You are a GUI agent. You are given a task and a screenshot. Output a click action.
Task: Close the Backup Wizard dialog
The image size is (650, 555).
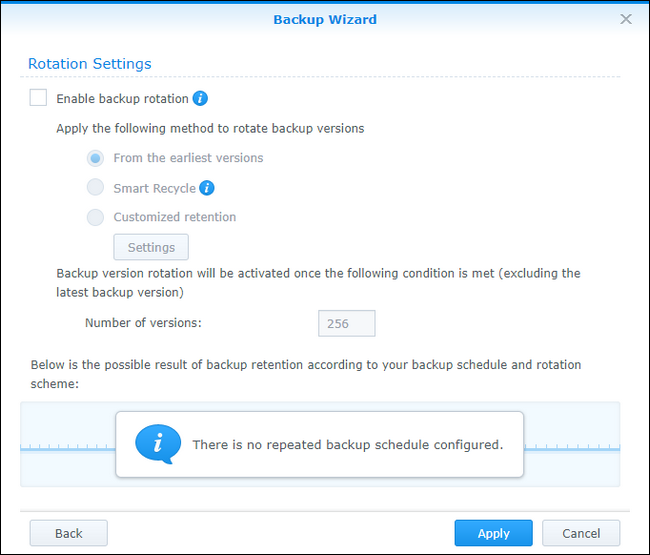coord(626,19)
